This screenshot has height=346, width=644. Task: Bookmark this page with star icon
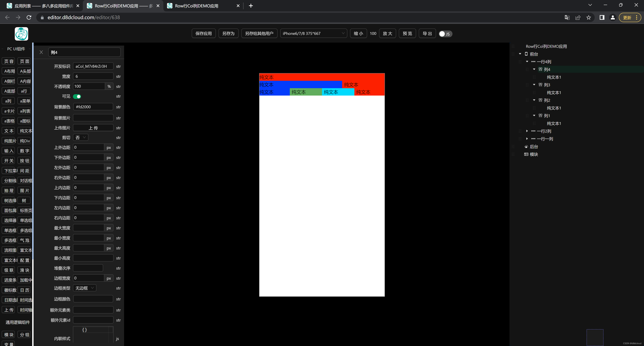tap(588, 17)
